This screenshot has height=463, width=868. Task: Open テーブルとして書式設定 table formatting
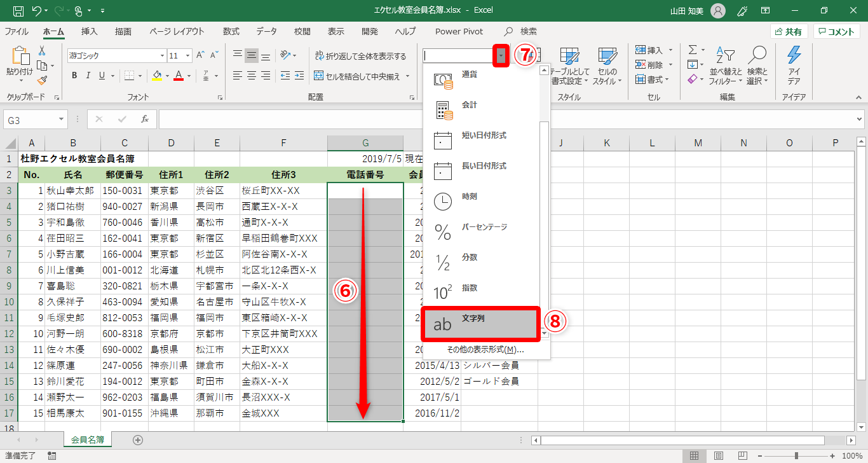569,67
